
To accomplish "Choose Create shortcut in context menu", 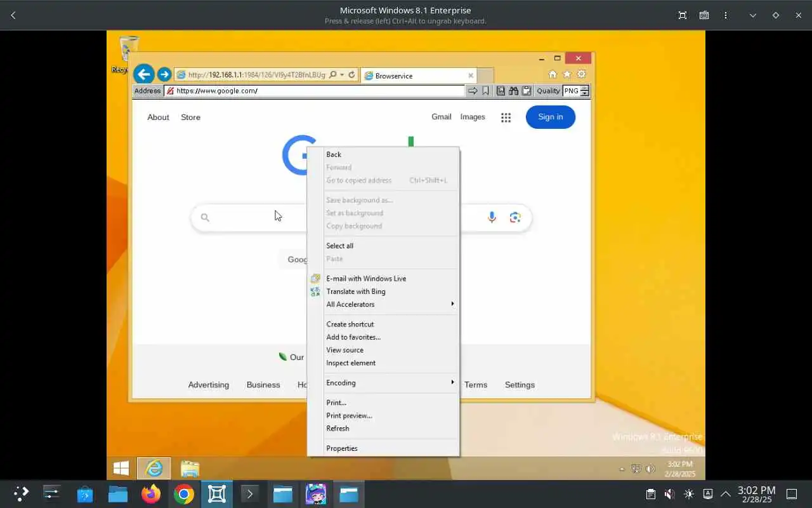I will point(350,324).
